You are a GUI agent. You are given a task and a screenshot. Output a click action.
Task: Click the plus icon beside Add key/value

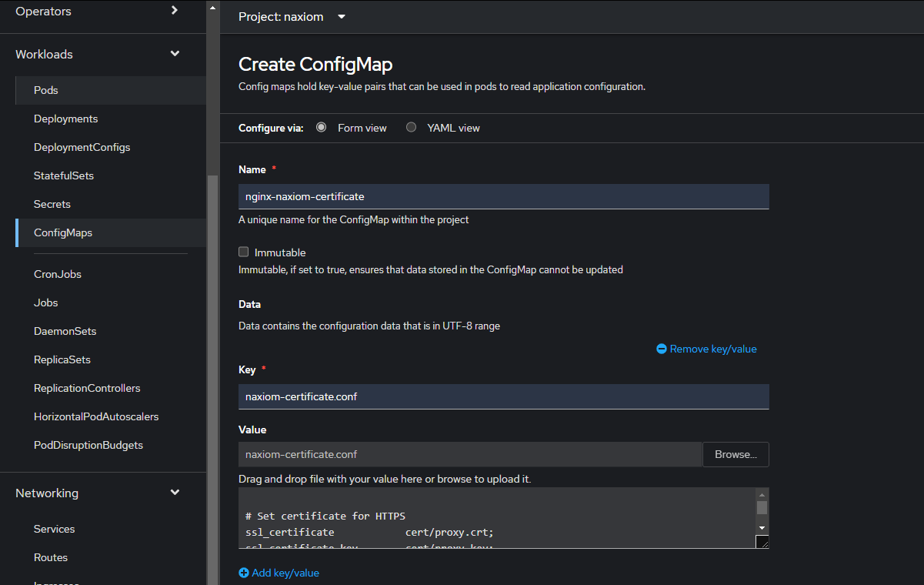[x=244, y=573]
